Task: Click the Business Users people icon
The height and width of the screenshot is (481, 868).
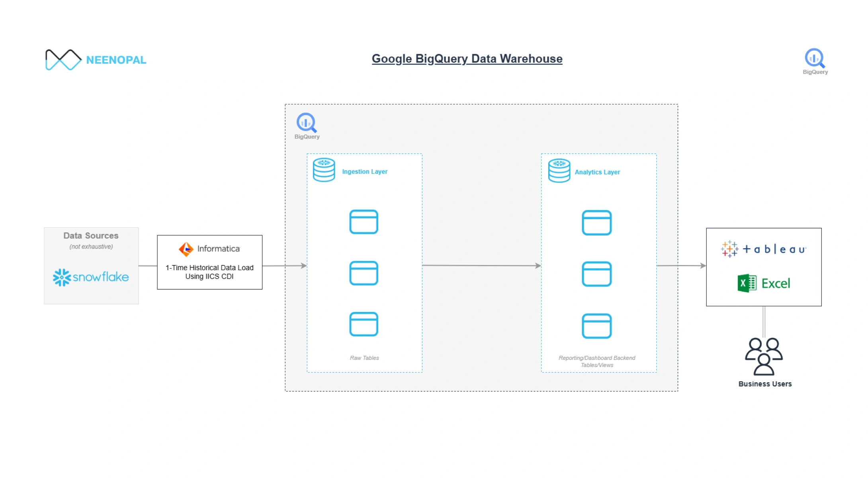Action: [x=764, y=357]
